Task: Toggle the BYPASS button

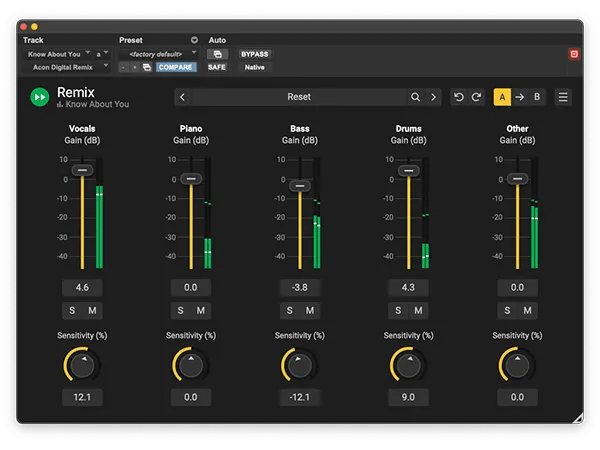Action: [254, 54]
